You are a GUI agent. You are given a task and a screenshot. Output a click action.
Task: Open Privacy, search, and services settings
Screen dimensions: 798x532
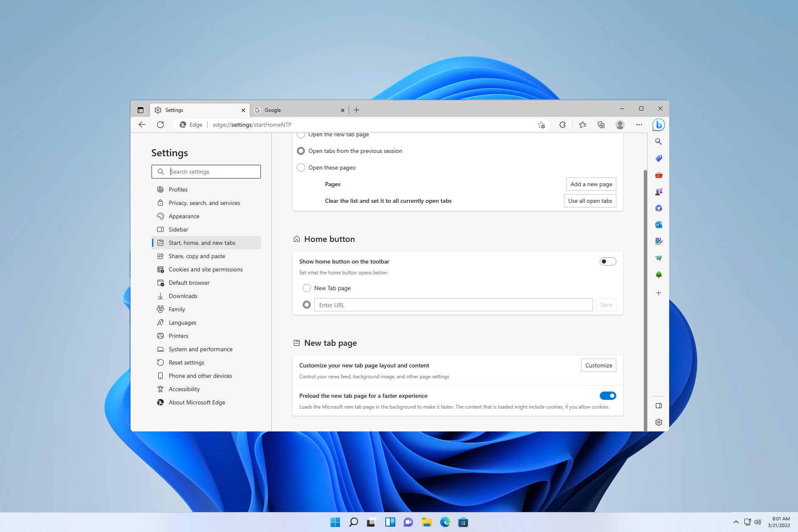click(x=204, y=202)
